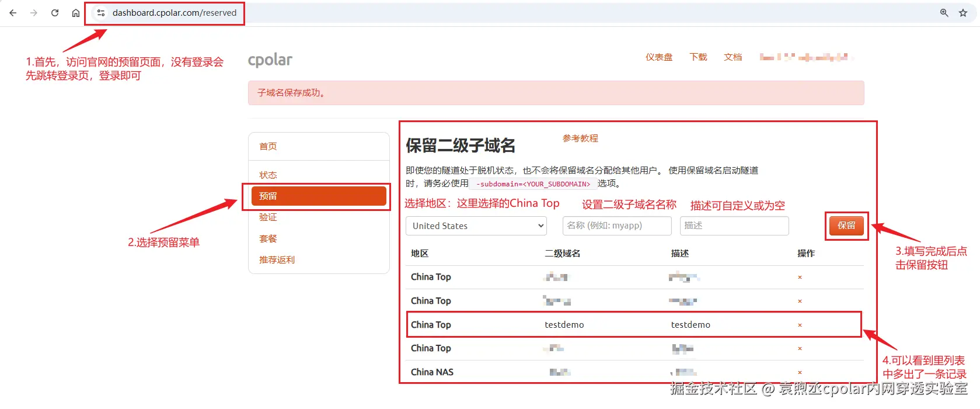The width and height of the screenshot is (980, 409).
Task: Click the 地区 column header
Action: click(x=420, y=254)
